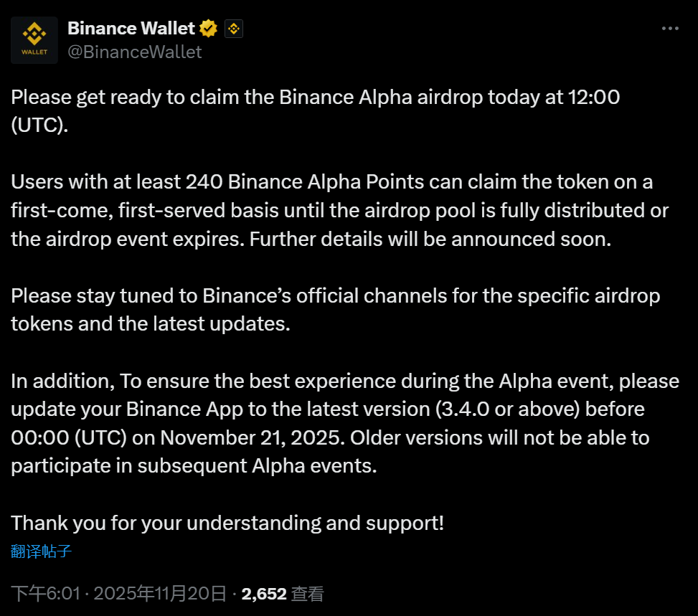698x616 pixels.
Task: Click the 查看 views label
Action: (x=308, y=594)
